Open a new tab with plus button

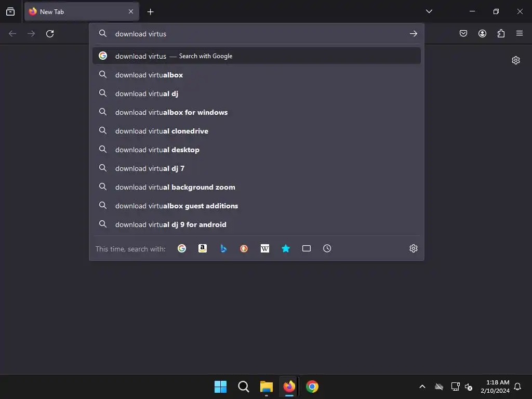pyautogui.click(x=150, y=12)
